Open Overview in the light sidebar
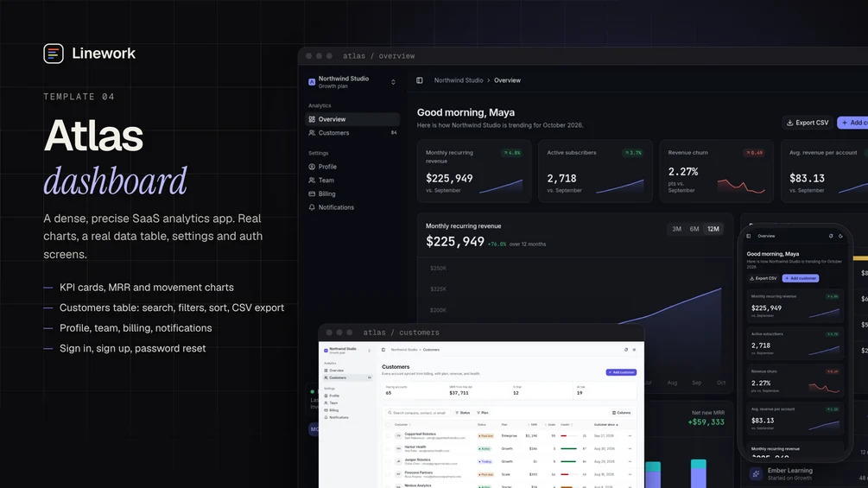This screenshot has width=868, height=488. (348, 371)
